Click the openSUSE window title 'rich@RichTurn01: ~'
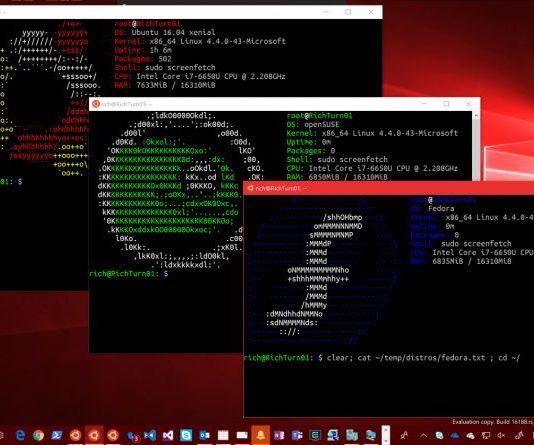This screenshot has height=445, width=534. coord(127,104)
